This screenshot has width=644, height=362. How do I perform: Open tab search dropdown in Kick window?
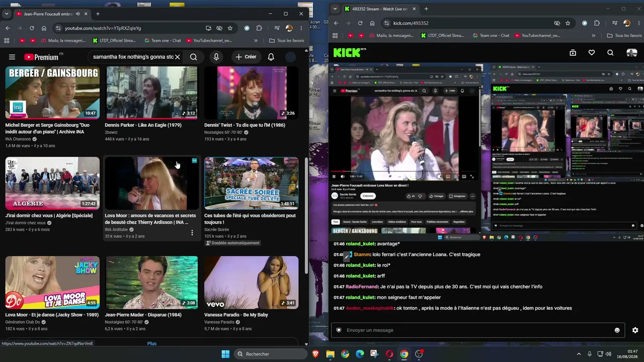pyautogui.click(x=335, y=9)
